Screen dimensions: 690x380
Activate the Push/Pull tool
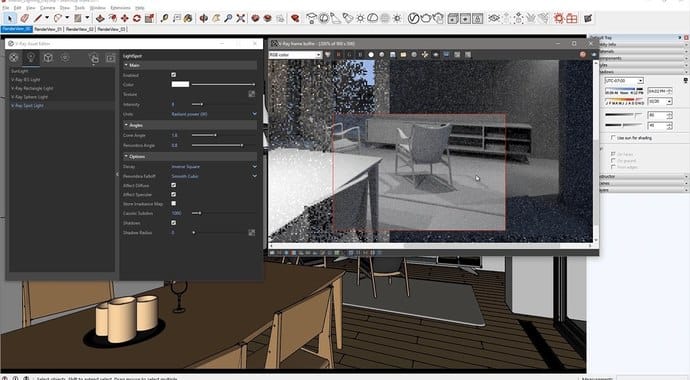click(100, 18)
